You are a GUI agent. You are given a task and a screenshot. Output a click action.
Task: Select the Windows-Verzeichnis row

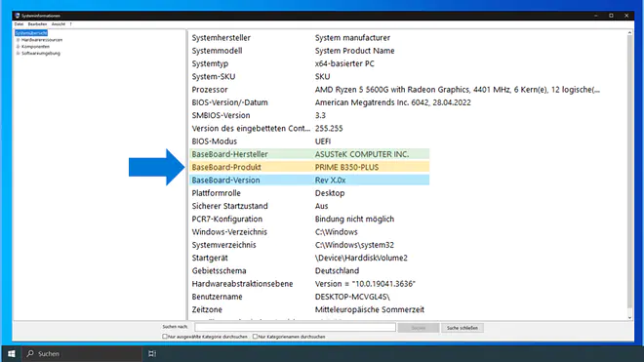[x=408, y=232]
